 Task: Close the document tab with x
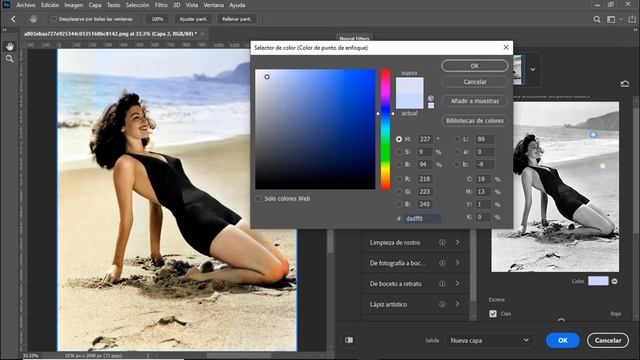point(202,34)
